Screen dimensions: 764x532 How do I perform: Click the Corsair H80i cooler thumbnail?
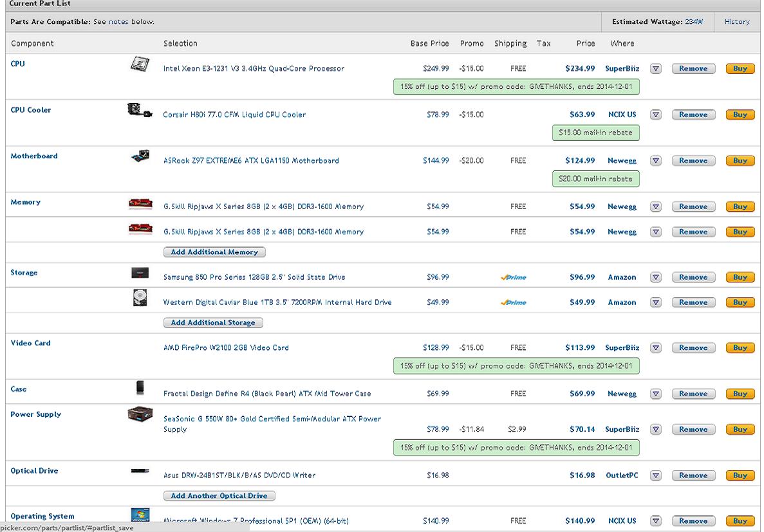coord(140,110)
